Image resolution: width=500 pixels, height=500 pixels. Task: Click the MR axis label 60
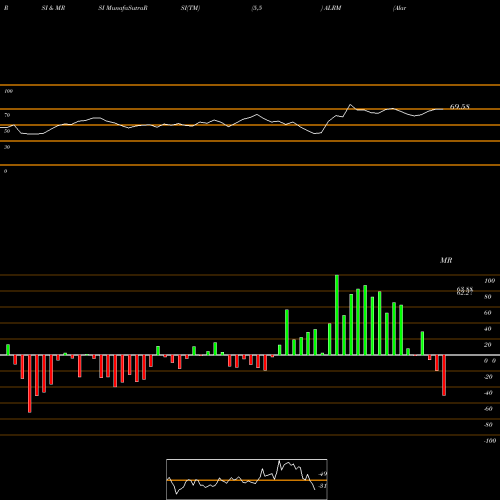click(488, 313)
